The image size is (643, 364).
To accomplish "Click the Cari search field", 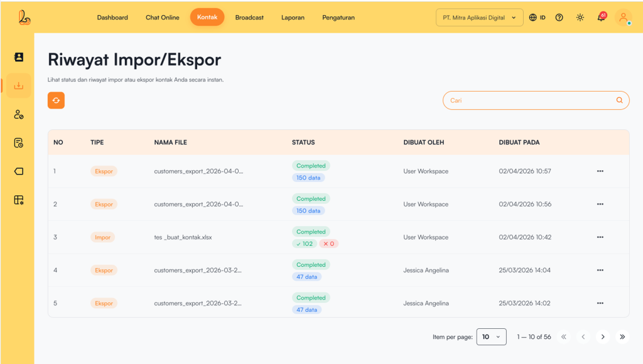I will click(x=531, y=100).
